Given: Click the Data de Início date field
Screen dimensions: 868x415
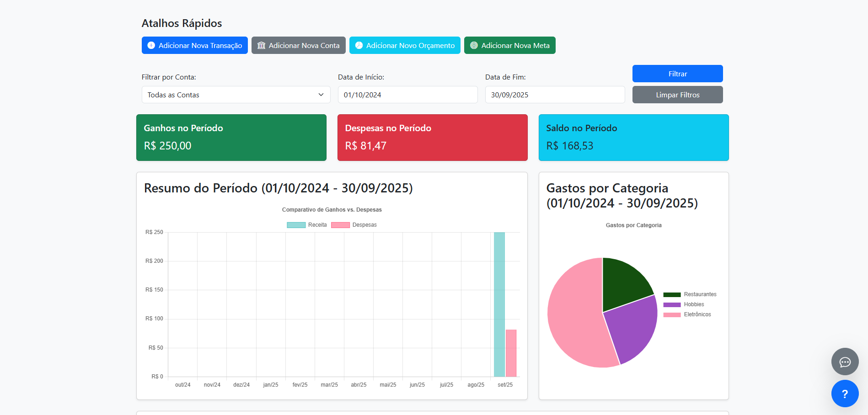Looking at the screenshot, I should click(x=407, y=95).
